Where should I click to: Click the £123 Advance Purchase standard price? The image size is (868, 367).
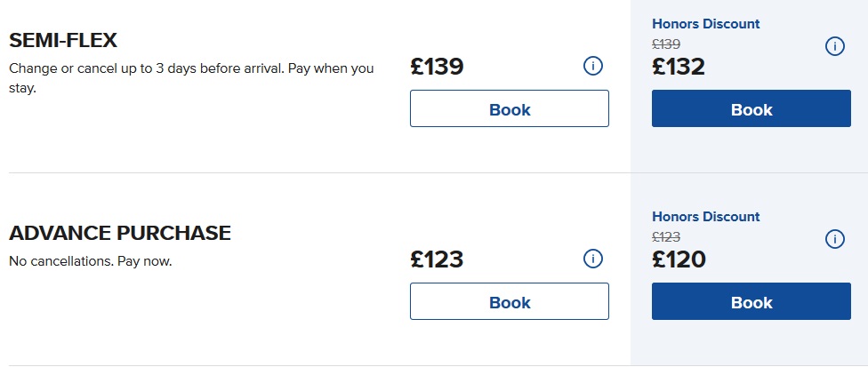click(437, 259)
